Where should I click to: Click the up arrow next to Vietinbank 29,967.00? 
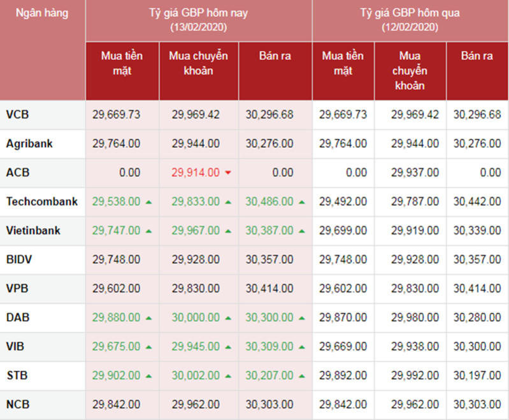point(228,231)
